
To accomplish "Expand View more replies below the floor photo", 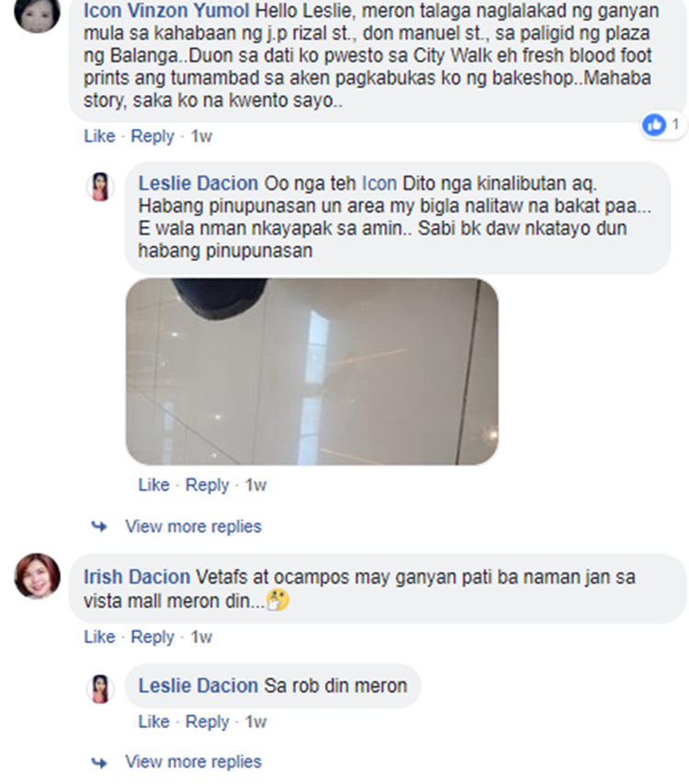I will (x=193, y=526).
